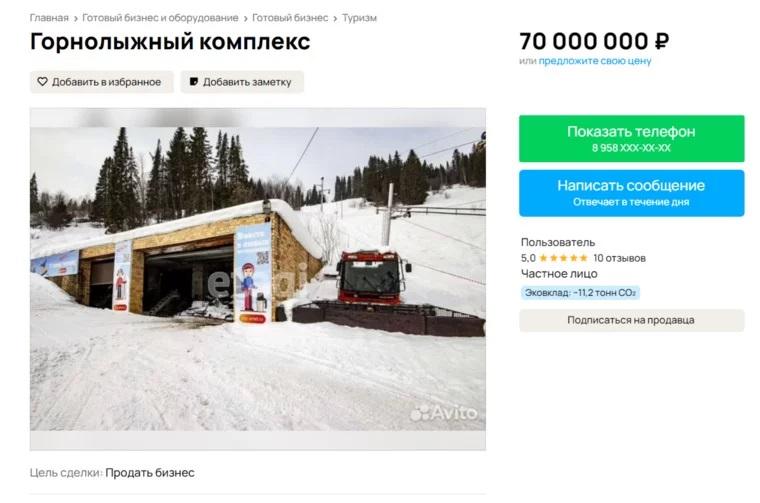Open the ski complex main photo

tap(257, 279)
